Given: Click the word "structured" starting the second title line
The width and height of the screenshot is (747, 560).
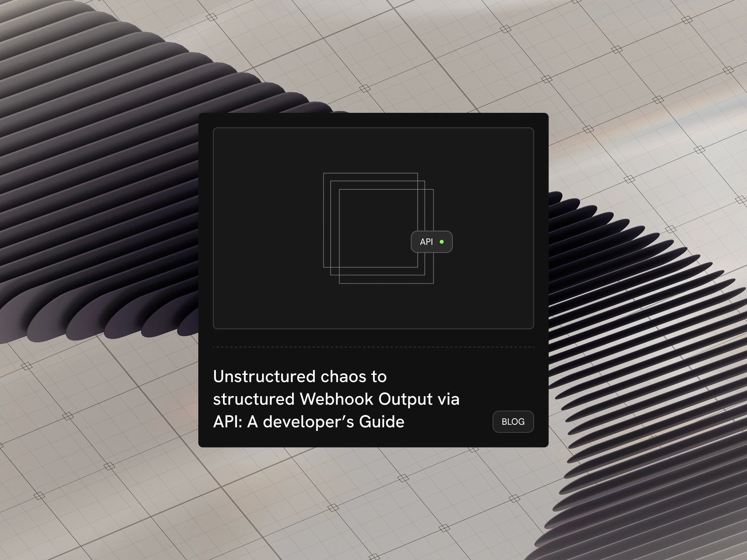Looking at the screenshot, I should coord(253,399).
